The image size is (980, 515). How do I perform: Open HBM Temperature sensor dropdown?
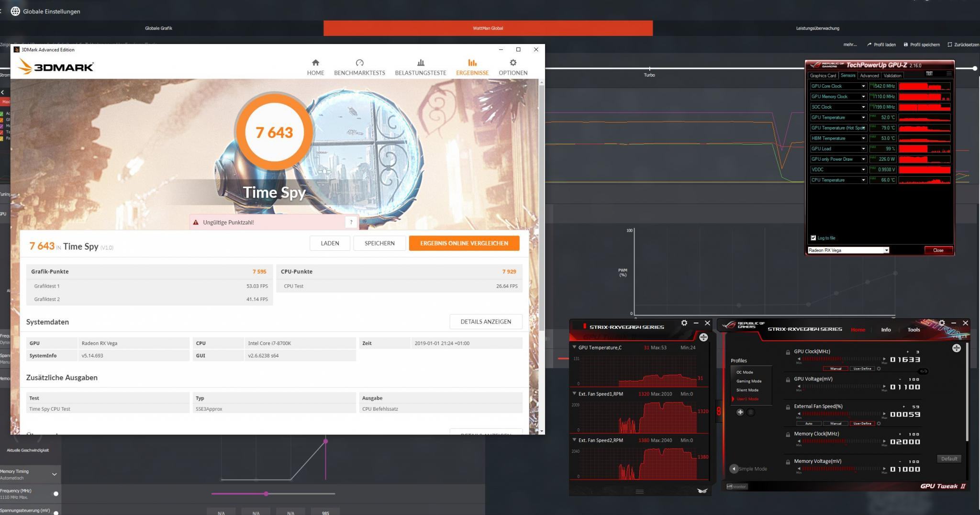point(863,138)
